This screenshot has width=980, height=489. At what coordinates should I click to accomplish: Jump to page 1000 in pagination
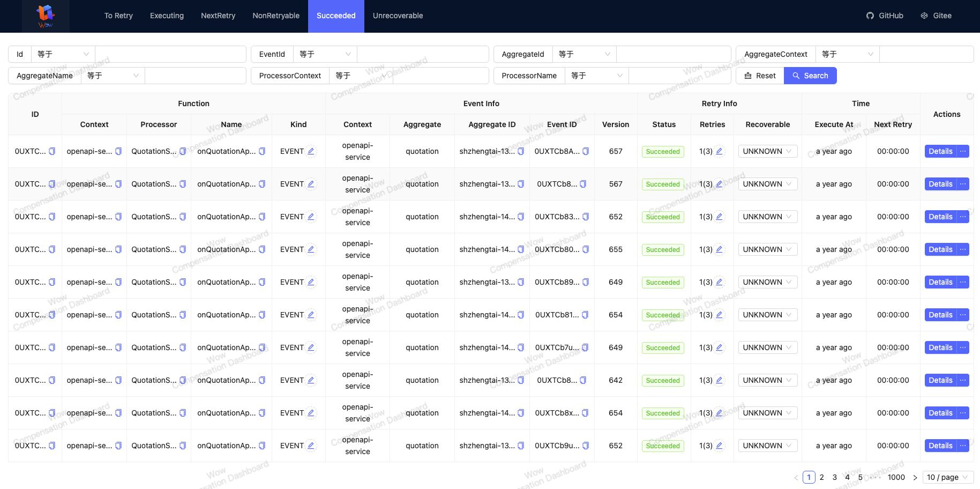(896, 477)
